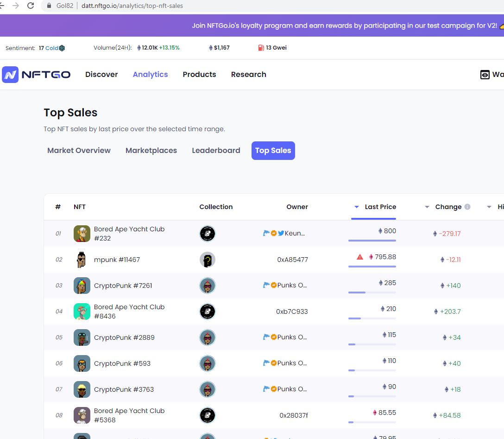Switch to Leaderboard tab
The height and width of the screenshot is (439, 504).
[216, 151]
